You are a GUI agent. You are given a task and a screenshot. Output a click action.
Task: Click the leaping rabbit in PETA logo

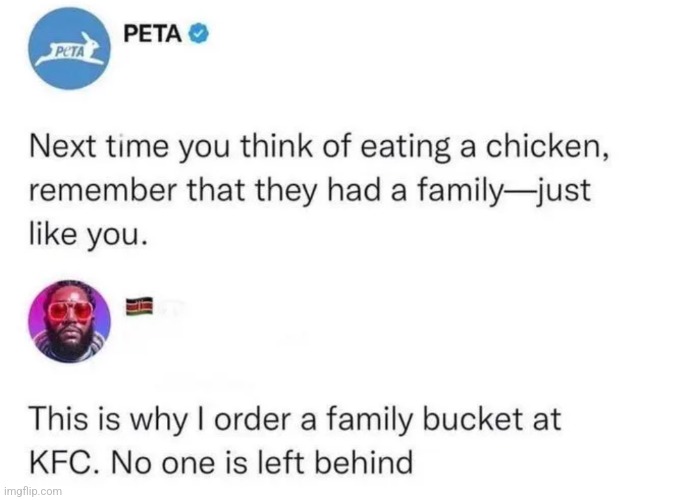pyautogui.click(x=71, y=50)
